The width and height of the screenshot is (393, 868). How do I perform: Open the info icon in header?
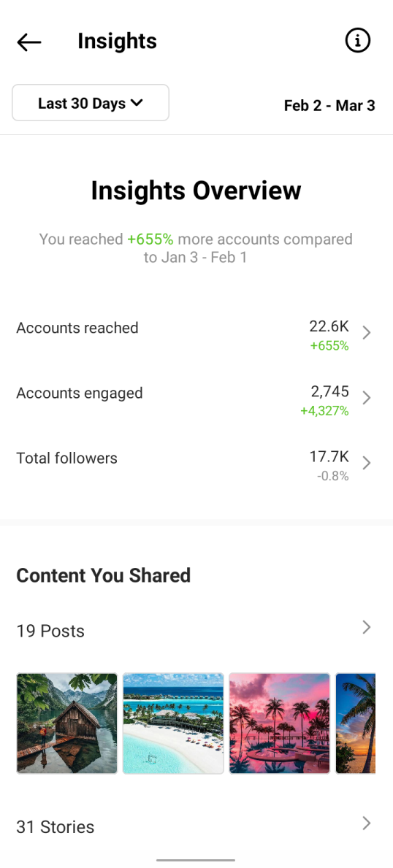click(x=357, y=40)
